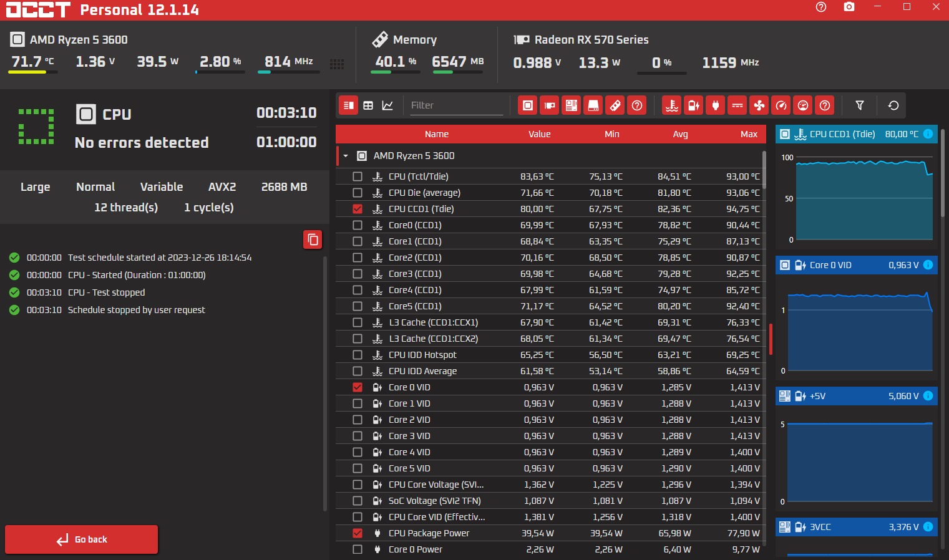Click info icon on Core 0 VID graph
949x560 pixels.
point(928,265)
